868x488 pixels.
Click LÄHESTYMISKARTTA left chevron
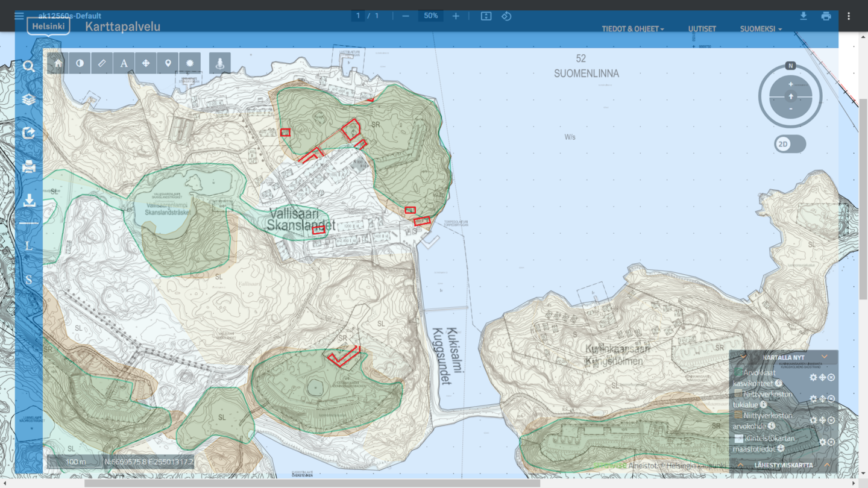tap(740, 465)
